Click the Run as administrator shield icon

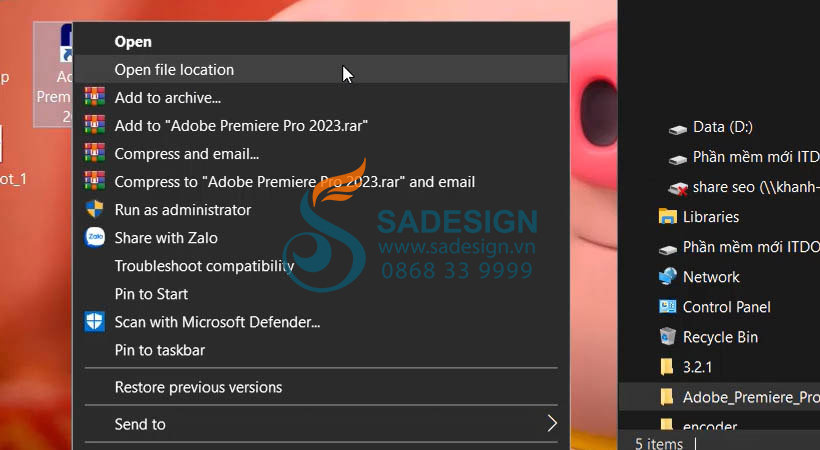coord(95,209)
